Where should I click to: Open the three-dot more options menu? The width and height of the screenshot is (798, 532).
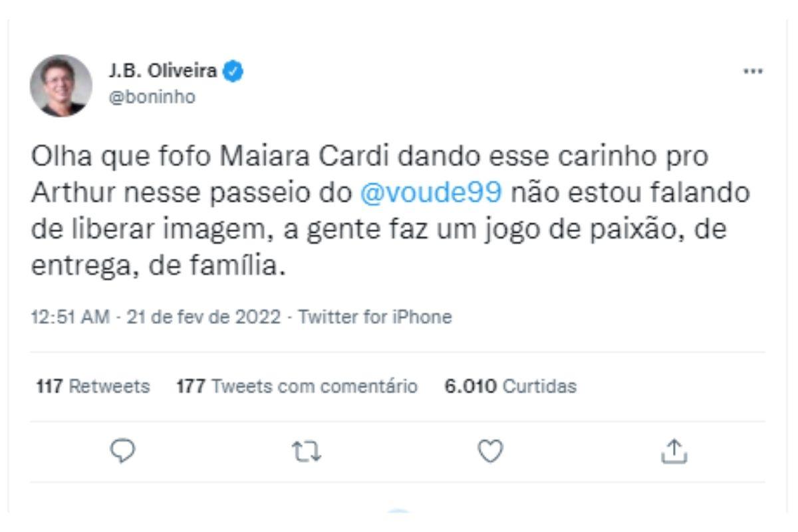752,72
